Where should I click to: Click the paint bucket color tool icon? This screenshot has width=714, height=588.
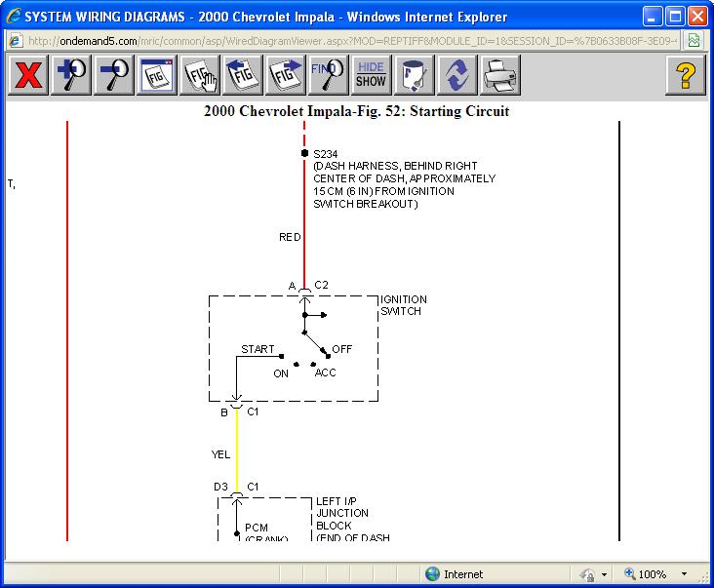414,75
